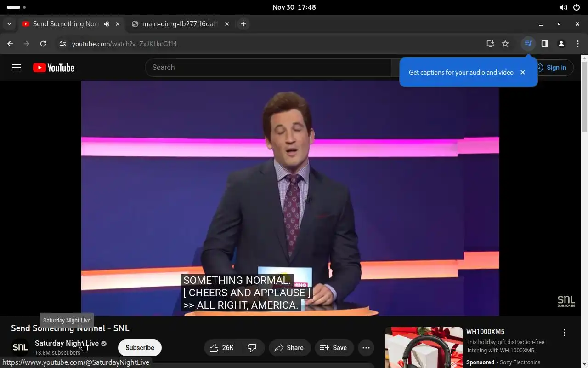The width and height of the screenshot is (588, 368).
Task: Open the clock and calendar panel
Action: tap(294, 7)
